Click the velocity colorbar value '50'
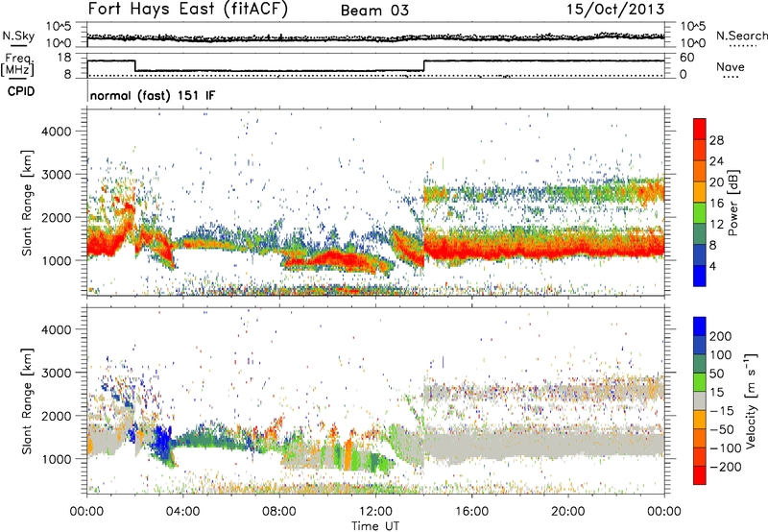Image resolution: width=768 pixels, height=532 pixels. tap(716, 374)
